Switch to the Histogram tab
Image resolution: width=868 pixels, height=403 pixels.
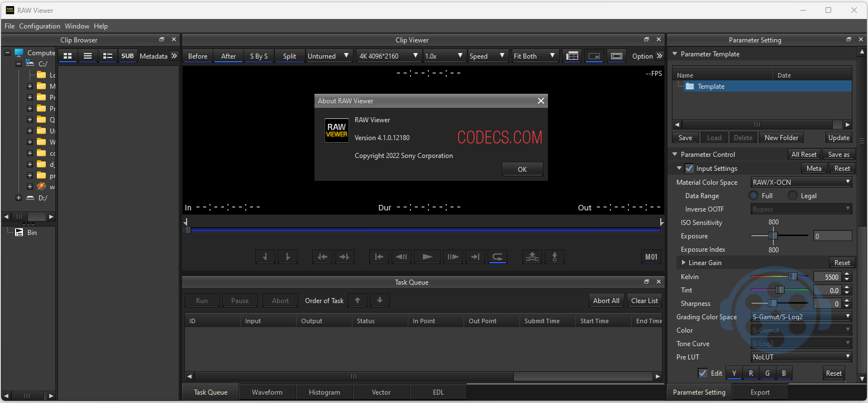coord(325,392)
